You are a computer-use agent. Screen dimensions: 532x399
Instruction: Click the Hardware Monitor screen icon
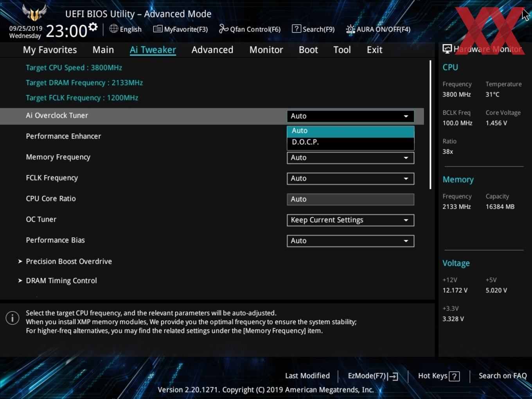point(447,49)
